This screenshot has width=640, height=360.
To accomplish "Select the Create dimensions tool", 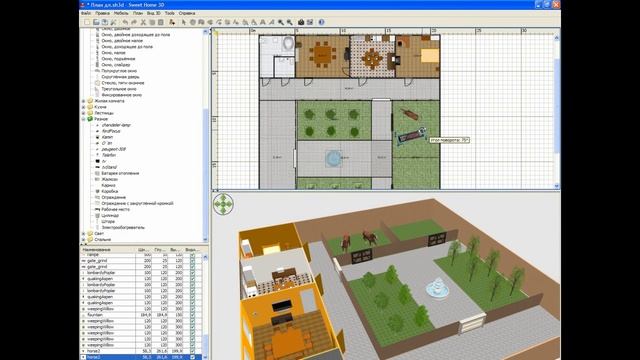I will point(228,22).
